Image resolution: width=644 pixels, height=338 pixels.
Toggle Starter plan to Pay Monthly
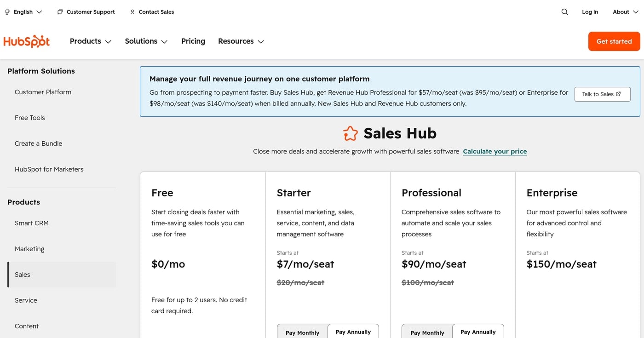pos(302,332)
